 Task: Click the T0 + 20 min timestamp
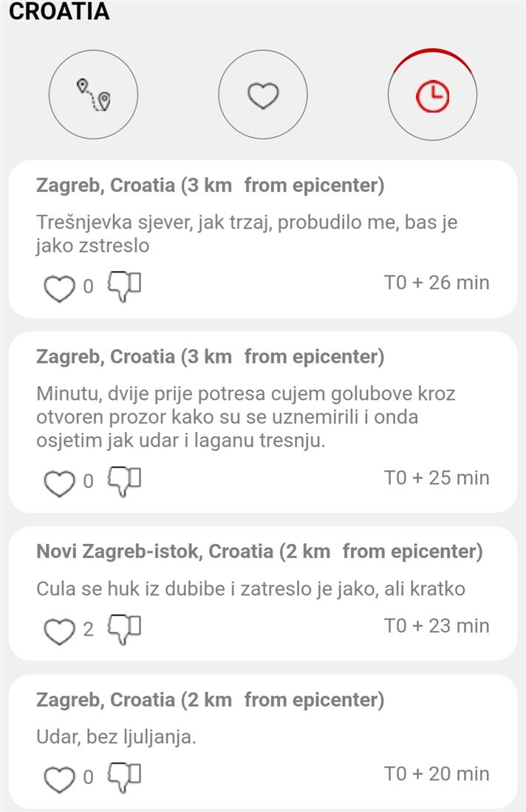click(x=436, y=774)
